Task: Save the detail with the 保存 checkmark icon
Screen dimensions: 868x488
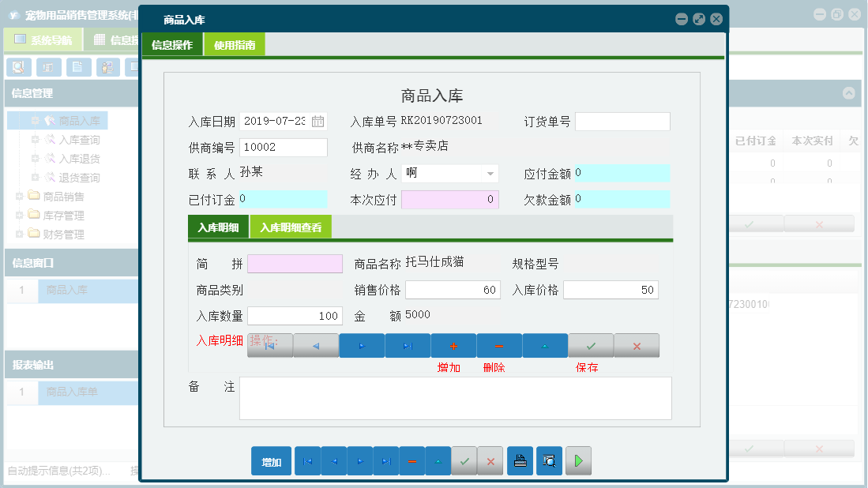Action: [590, 345]
